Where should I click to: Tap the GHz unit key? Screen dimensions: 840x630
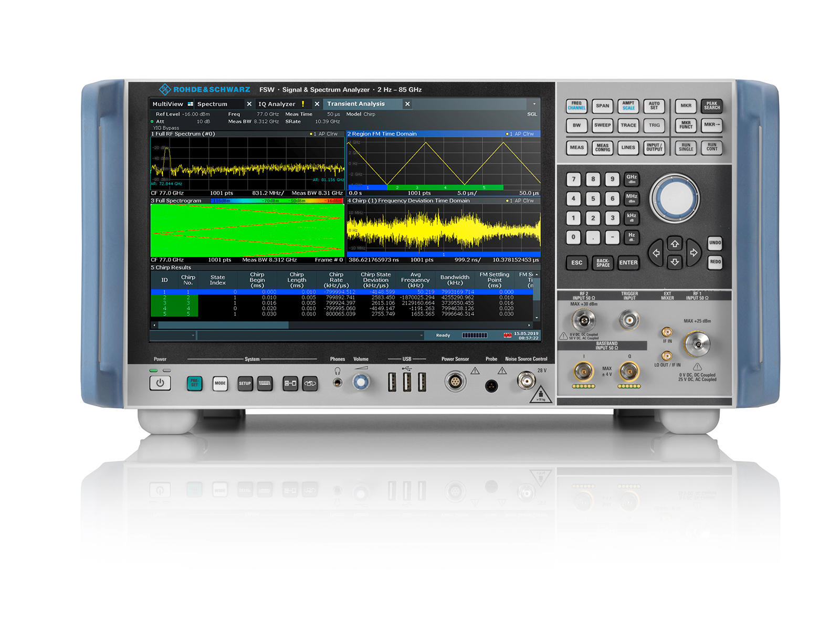click(632, 179)
